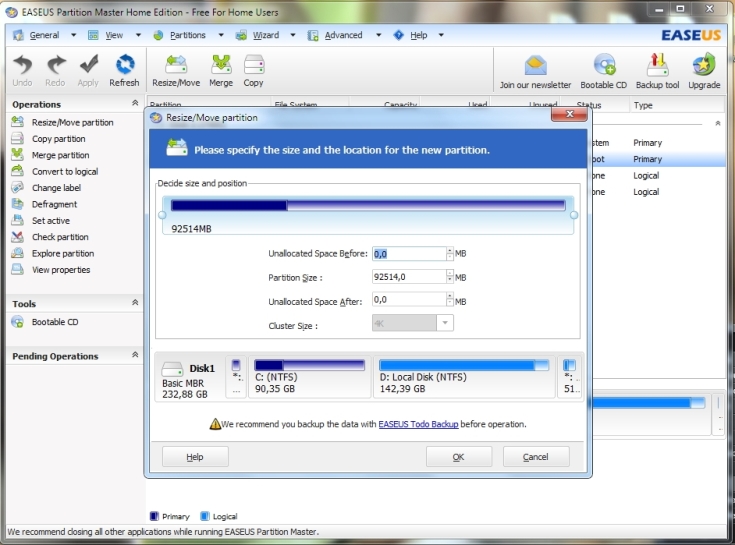Expand the General menu dropdown arrow
This screenshot has width=735, height=545.
point(74,35)
